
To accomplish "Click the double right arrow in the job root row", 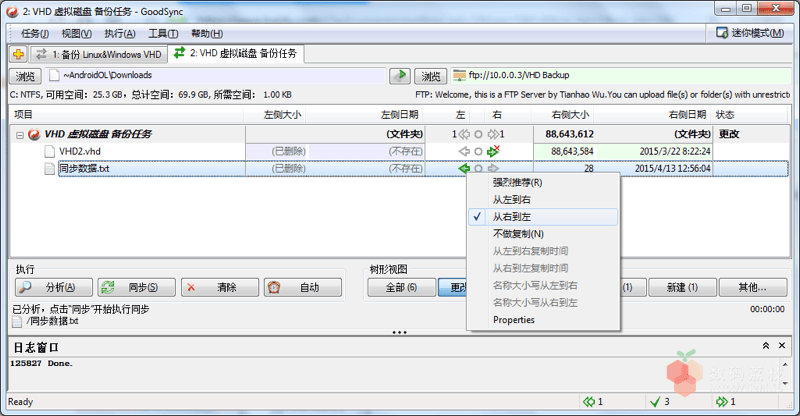I will point(493,134).
